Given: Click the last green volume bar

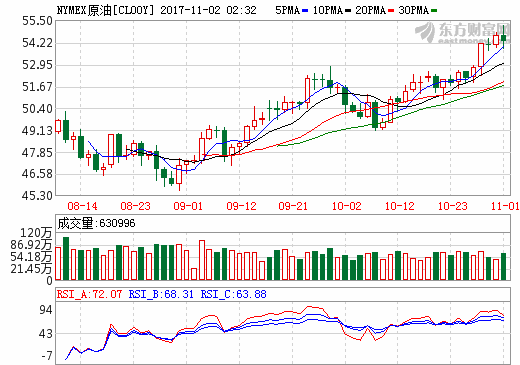Looking at the screenshot, I should coord(503,266).
